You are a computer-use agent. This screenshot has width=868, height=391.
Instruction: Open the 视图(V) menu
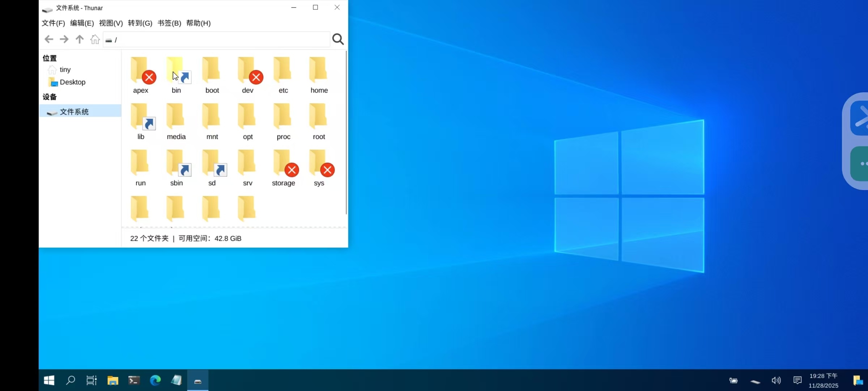pyautogui.click(x=111, y=23)
